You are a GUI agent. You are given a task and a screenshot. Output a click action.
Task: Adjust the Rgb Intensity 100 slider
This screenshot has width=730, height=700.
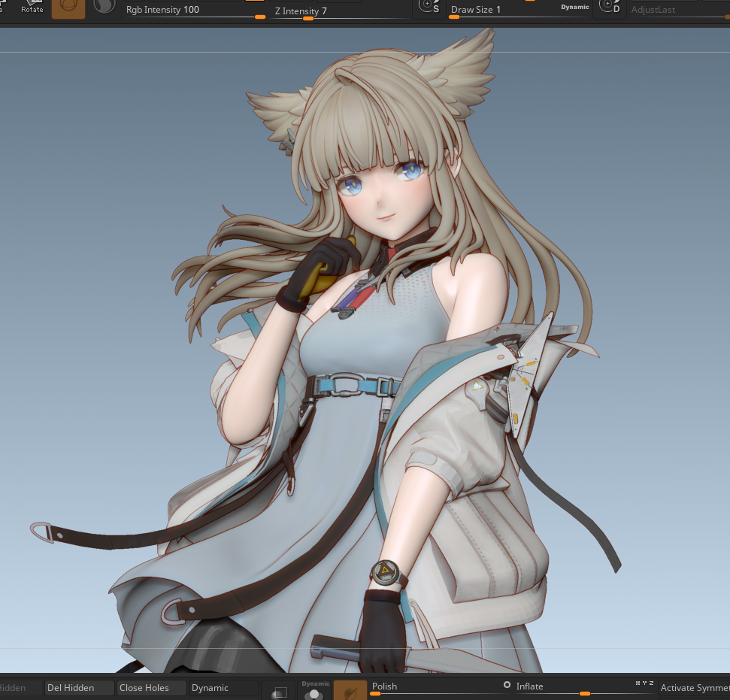click(x=195, y=10)
